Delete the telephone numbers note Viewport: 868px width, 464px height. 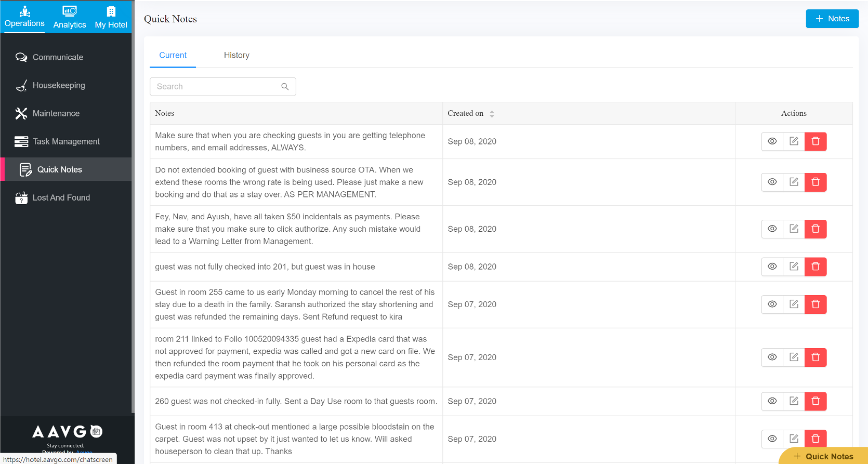816,141
